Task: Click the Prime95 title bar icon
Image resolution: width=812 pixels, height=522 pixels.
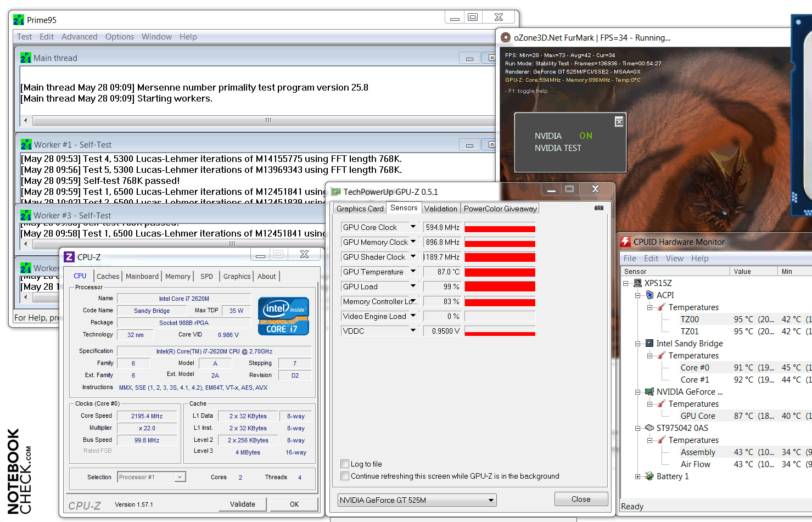Action: pos(19,20)
